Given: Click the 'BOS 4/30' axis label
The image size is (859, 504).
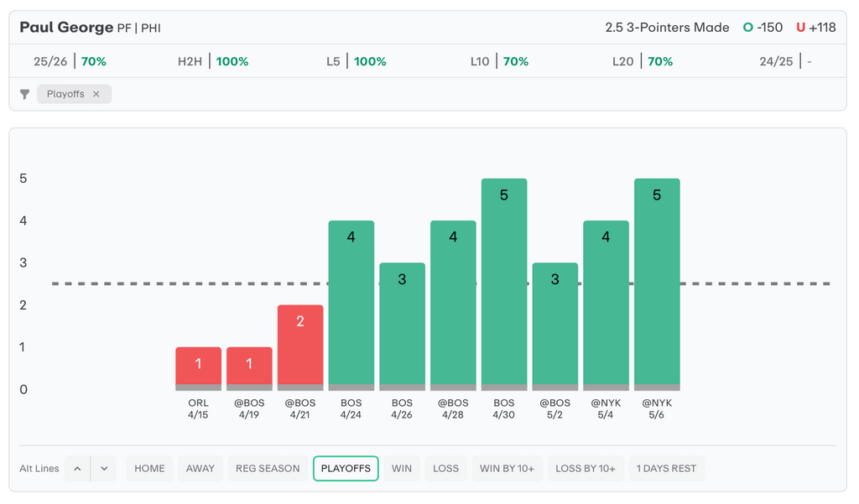Looking at the screenshot, I should tap(504, 408).
